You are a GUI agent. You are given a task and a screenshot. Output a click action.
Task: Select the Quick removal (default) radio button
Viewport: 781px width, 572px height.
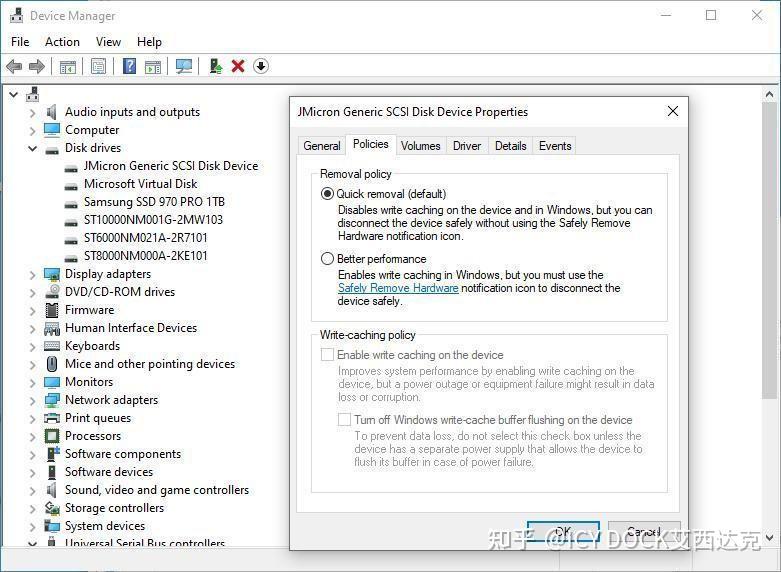point(327,194)
